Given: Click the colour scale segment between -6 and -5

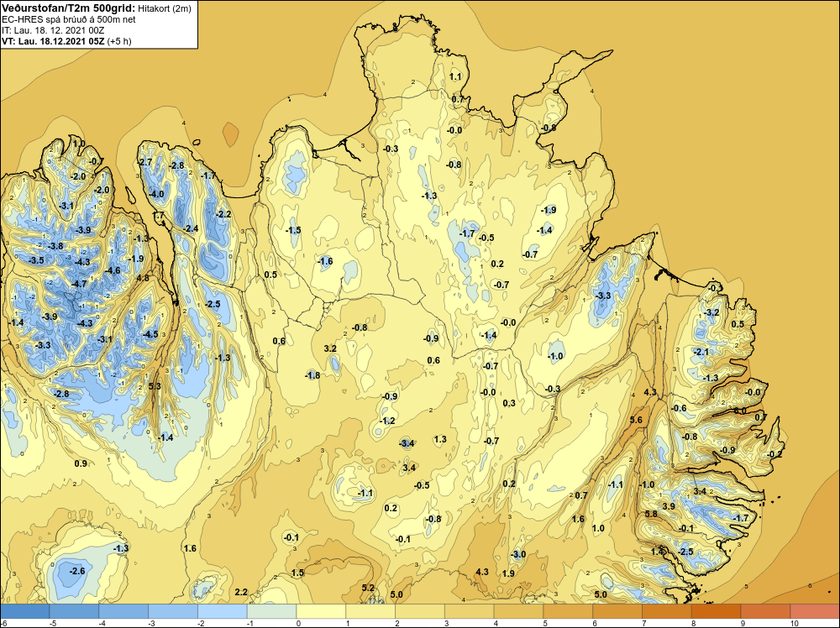Looking at the screenshot, I should [24, 611].
